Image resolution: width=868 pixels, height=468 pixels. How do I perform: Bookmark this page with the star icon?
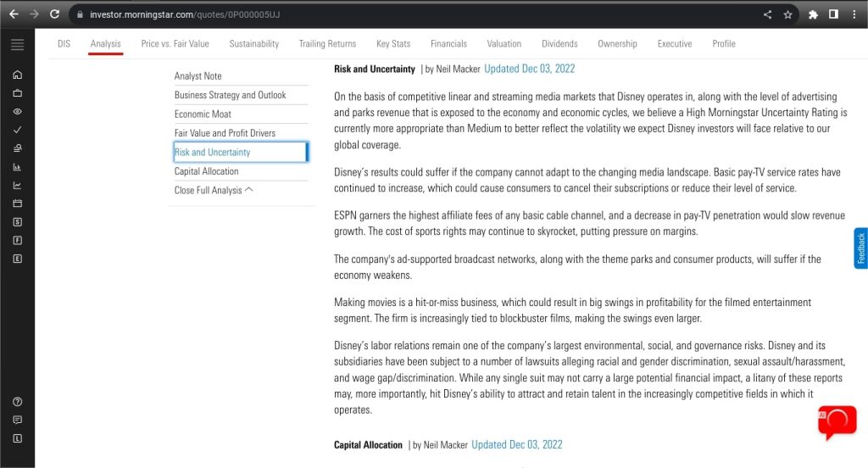point(787,14)
